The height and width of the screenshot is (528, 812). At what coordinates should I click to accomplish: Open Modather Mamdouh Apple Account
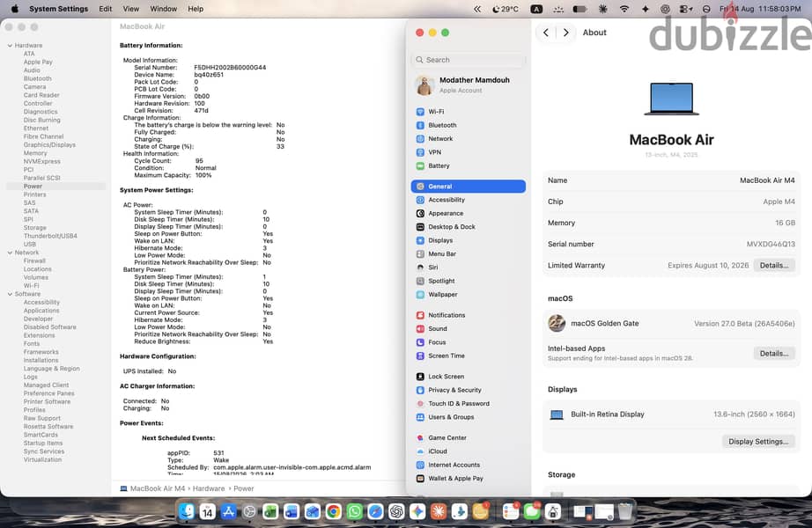pyautogui.click(x=469, y=84)
